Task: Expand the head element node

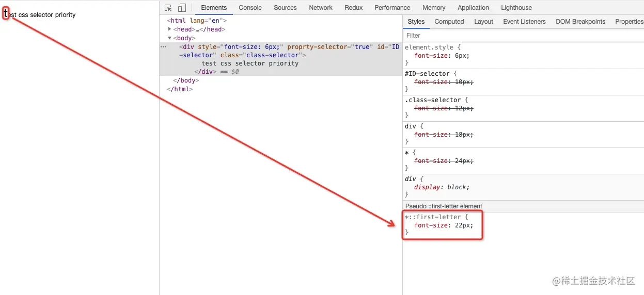Action: tap(170, 29)
